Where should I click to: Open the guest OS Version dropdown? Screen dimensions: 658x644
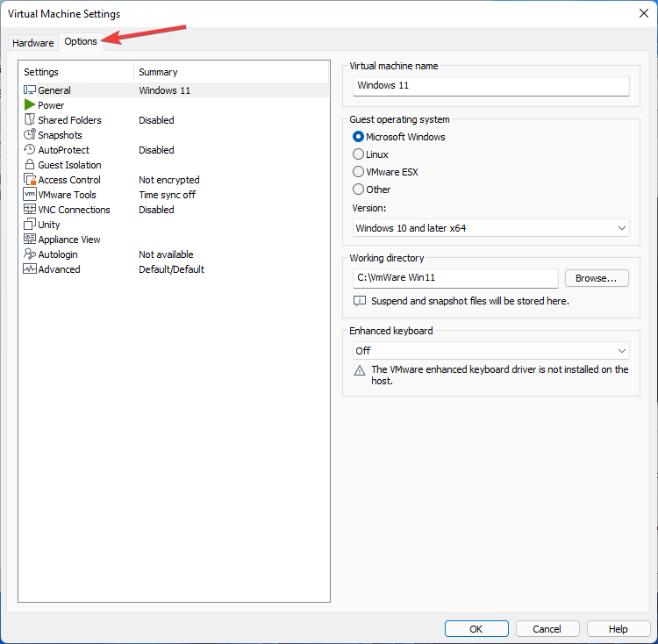[x=491, y=228]
